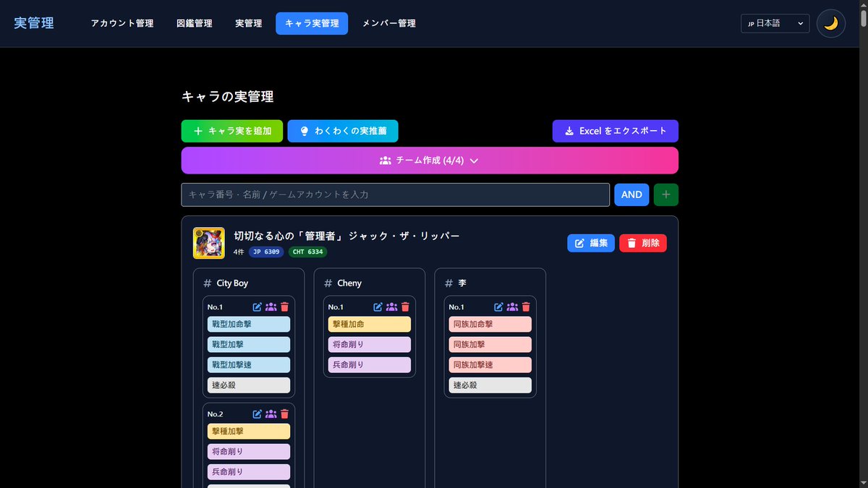Image resolution: width=868 pixels, height=488 pixels.
Task: Switch to 実管理 tab
Action: click(249, 23)
